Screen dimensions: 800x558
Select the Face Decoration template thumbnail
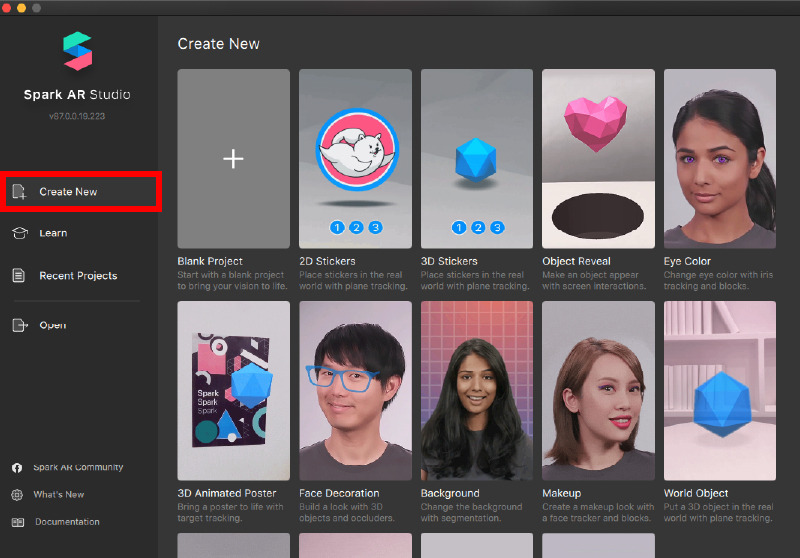pos(355,391)
